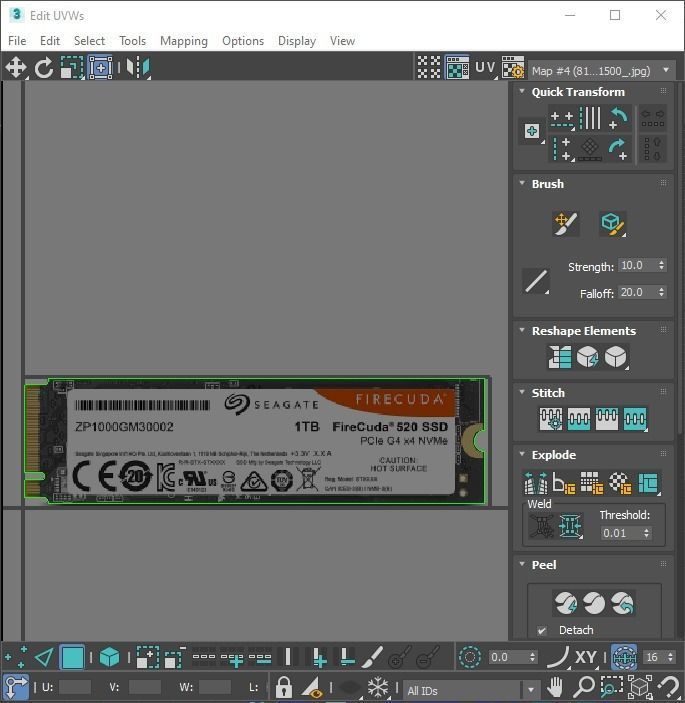Enable Soft Selection circle toggle
This screenshot has height=703, width=685.
point(470,657)
